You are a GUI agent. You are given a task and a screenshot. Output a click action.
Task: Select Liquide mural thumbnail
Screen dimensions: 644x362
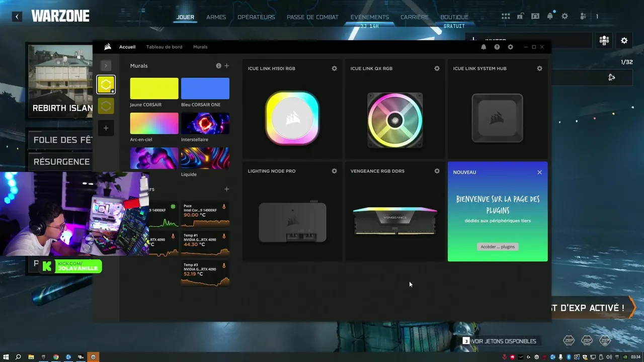pos(205,158)
